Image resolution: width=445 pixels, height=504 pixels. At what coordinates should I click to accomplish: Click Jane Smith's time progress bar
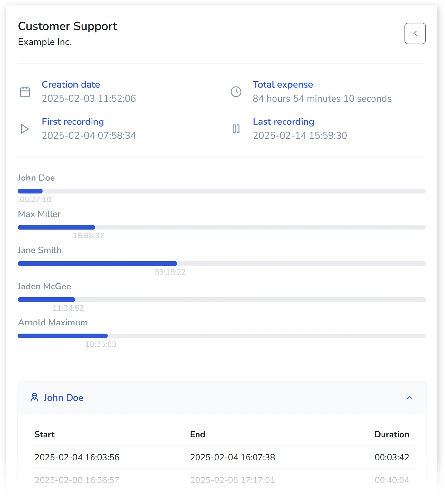221,264
